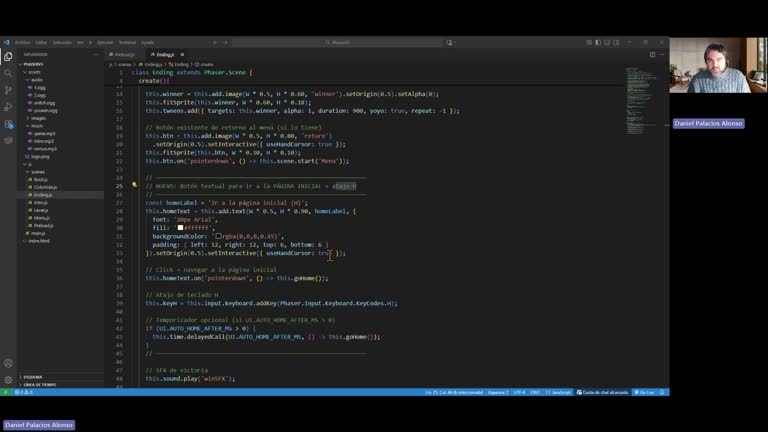Click the Ending breadcrumb class item

(179, 65)
